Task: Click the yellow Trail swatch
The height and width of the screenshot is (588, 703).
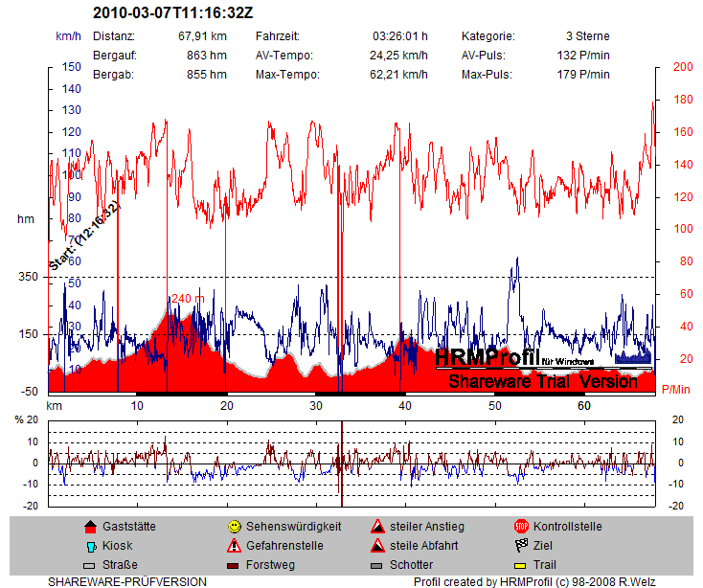Action: click(521, 565)
